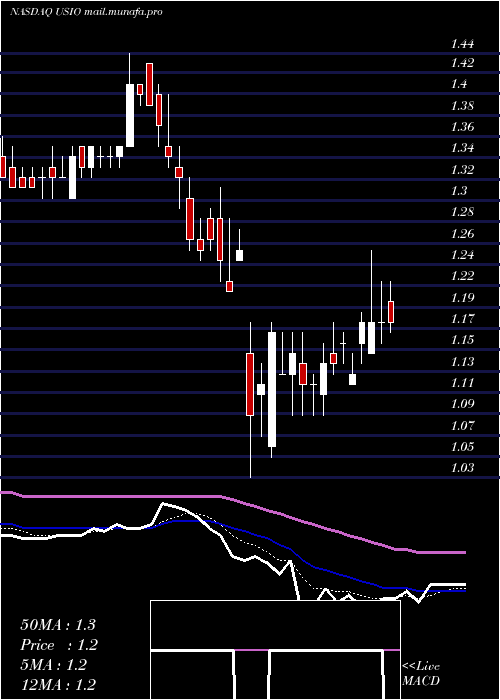
Task: Click the '12MA : 1.2' legend text
Action: [58, 684]
